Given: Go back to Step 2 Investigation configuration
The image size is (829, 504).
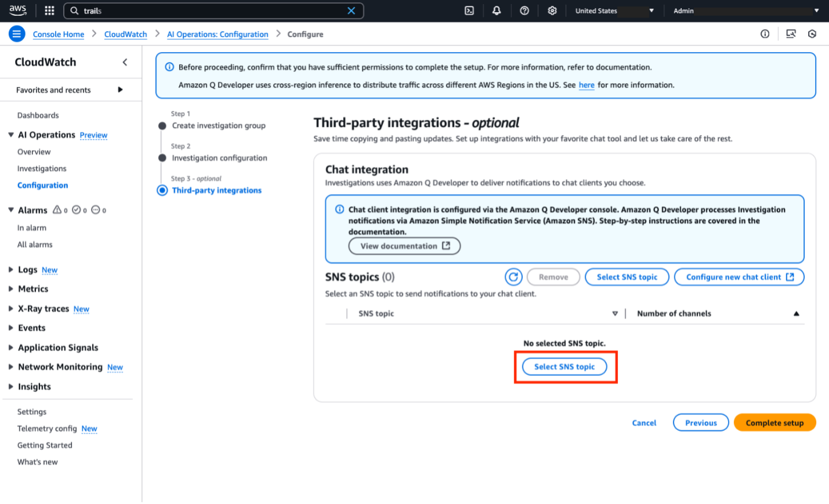Looking at the screenshot, I should (x=220, y=158).
